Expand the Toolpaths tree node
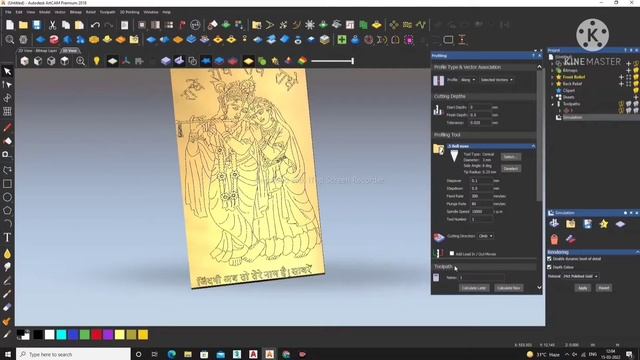The height and width of the screenshot is (360, 640). tap(553, 104)
